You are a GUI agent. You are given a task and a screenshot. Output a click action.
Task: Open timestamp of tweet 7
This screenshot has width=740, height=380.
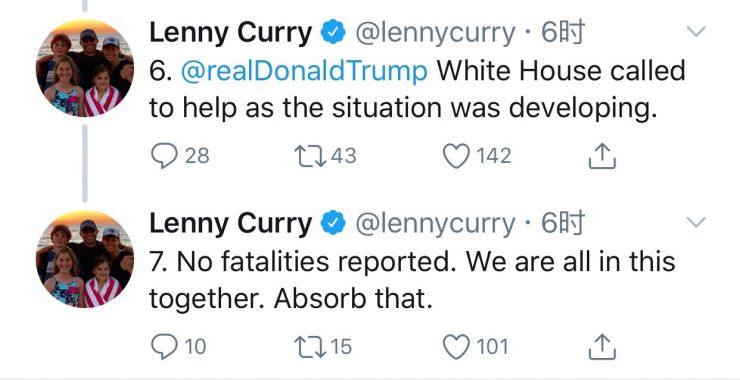pos(563,223)
